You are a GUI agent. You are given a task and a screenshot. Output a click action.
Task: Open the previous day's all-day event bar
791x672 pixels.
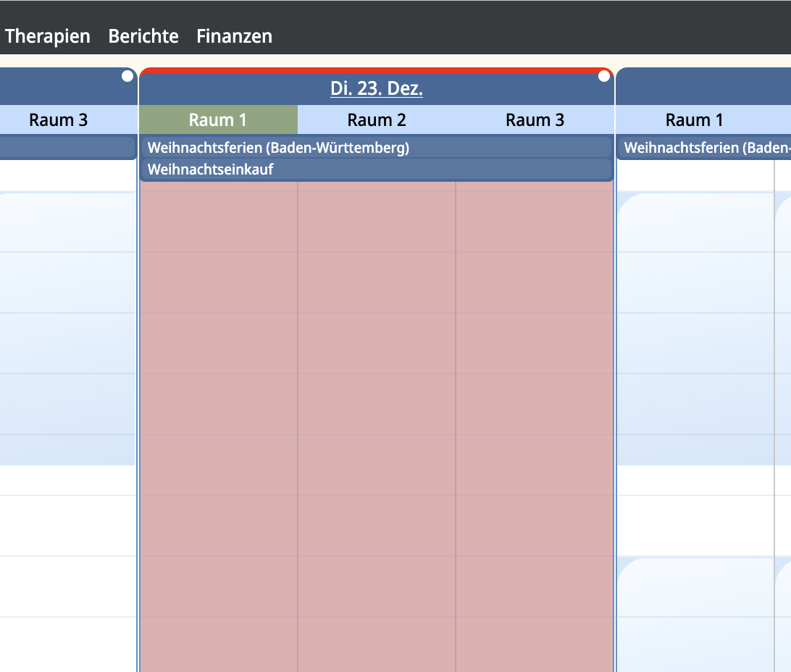point(67,148)
